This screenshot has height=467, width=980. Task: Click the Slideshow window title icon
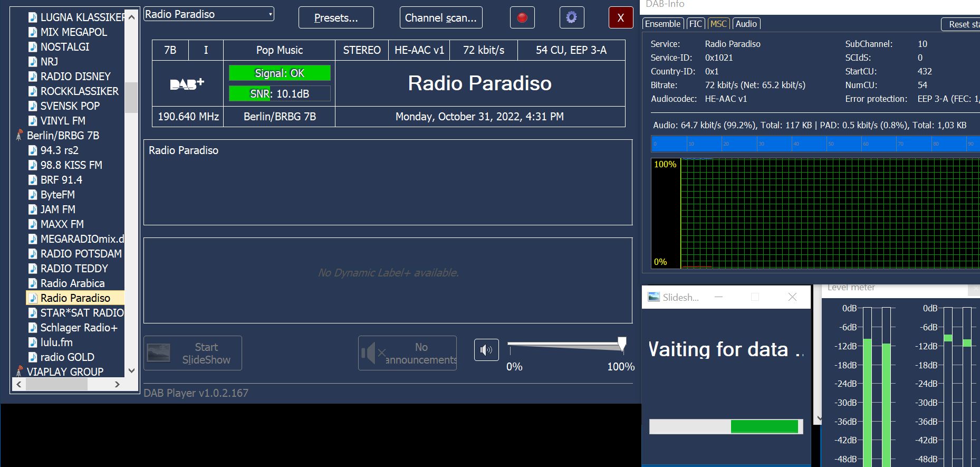(x=654, y=297)
